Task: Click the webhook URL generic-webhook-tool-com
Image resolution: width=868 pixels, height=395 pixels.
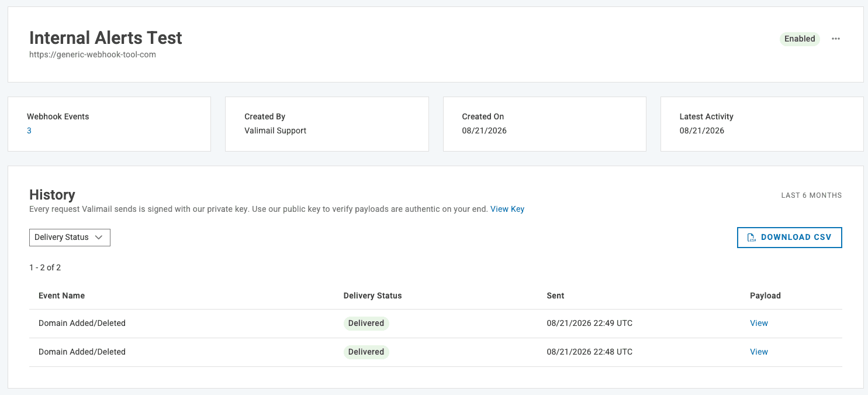Action: 92,54
